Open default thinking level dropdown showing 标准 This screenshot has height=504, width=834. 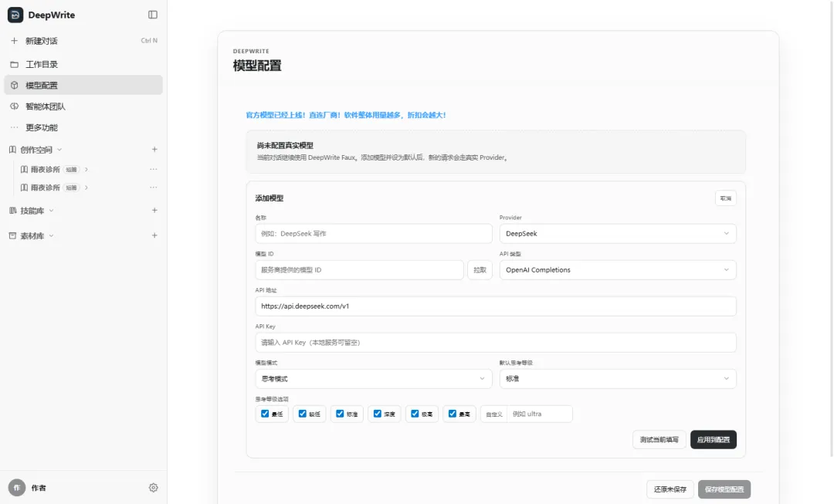click(x=618, y=378)
